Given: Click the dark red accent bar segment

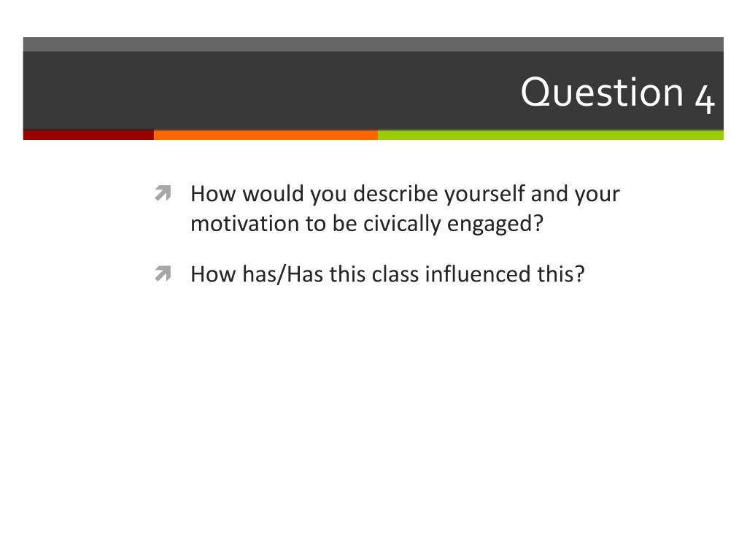Looking at the screenshot, I should point(88,135).
